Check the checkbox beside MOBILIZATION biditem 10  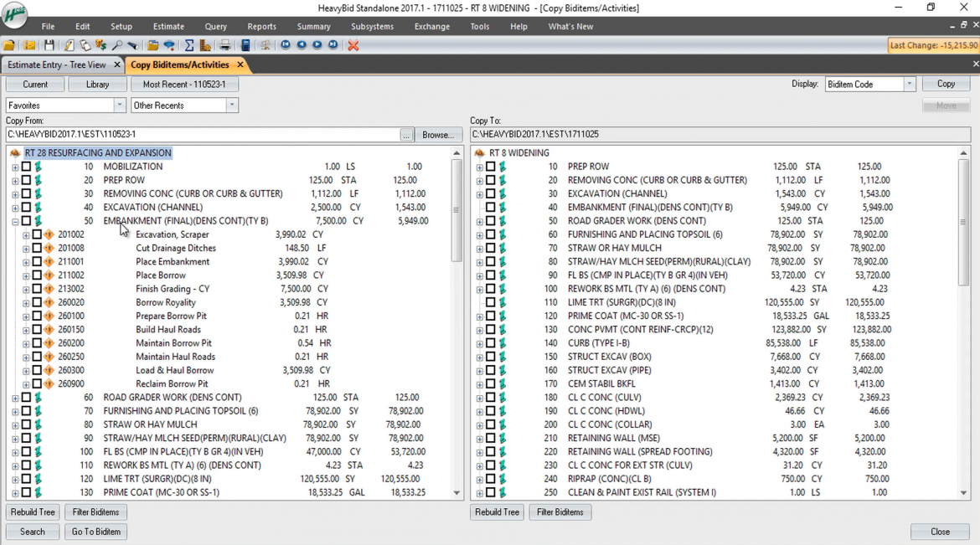[28, 166]
